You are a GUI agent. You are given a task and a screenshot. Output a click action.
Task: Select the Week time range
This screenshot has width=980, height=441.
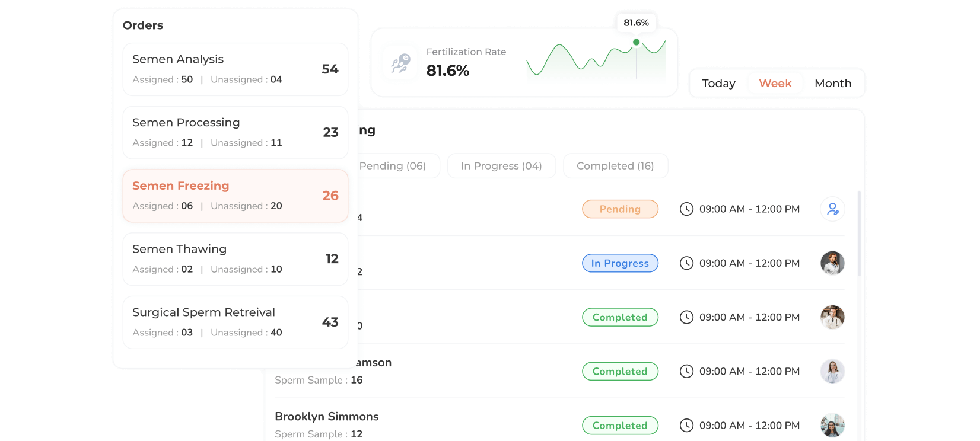point(775,84)
